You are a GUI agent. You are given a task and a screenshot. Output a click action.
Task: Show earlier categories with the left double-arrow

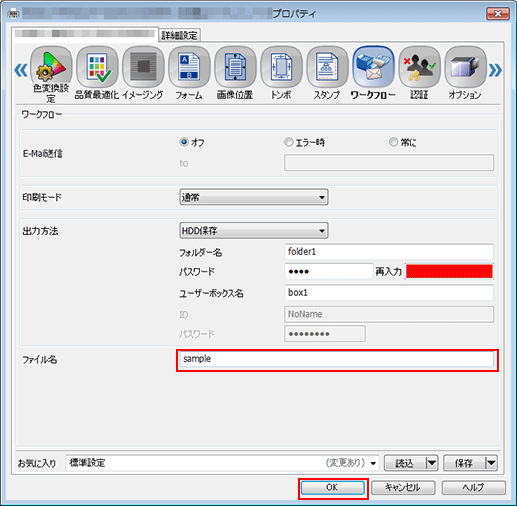coord(21,70)
